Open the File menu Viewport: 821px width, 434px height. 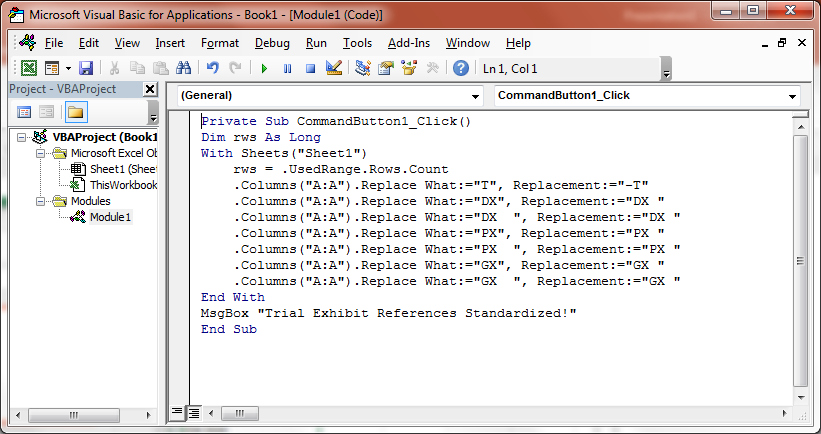pos(53,43)
